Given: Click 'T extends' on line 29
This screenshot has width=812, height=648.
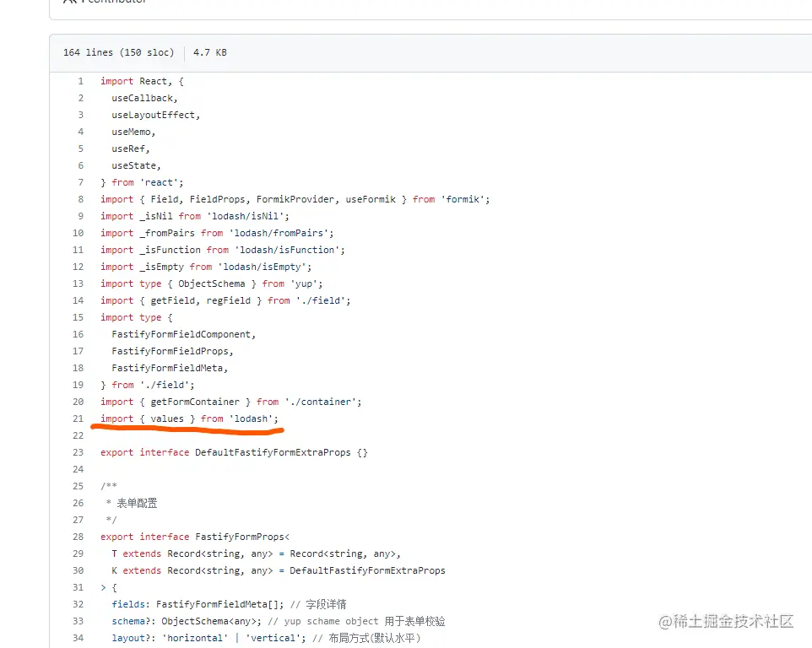Looking at the screenshot, I should 136,553.
